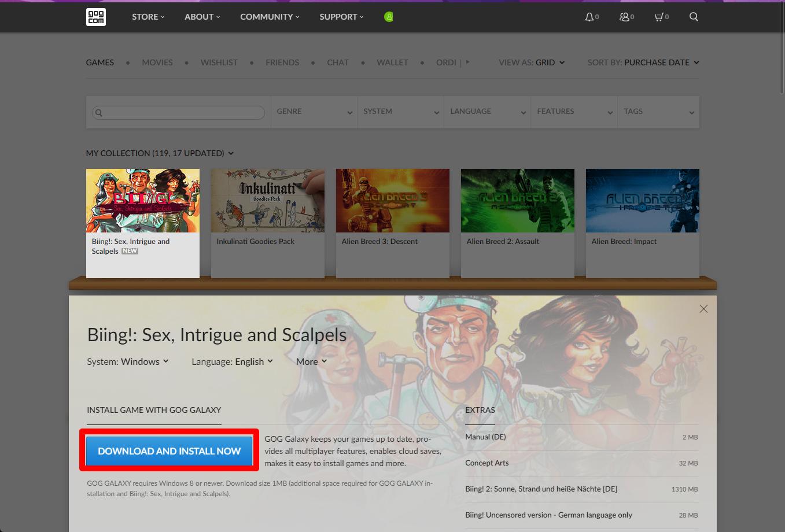The image size is (785, 532).
Task: Open the WALLET tab
Action: [x=392, y=62]
